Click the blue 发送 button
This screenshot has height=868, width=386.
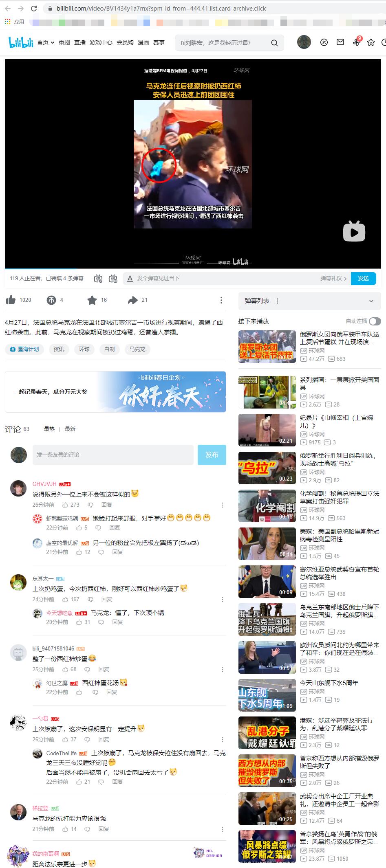coord(363,278)
